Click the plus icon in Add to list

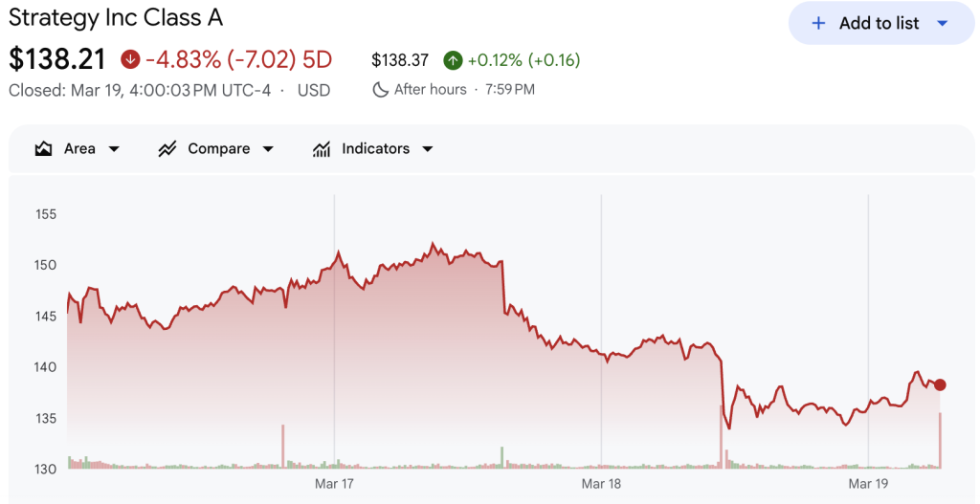[818, 24]
